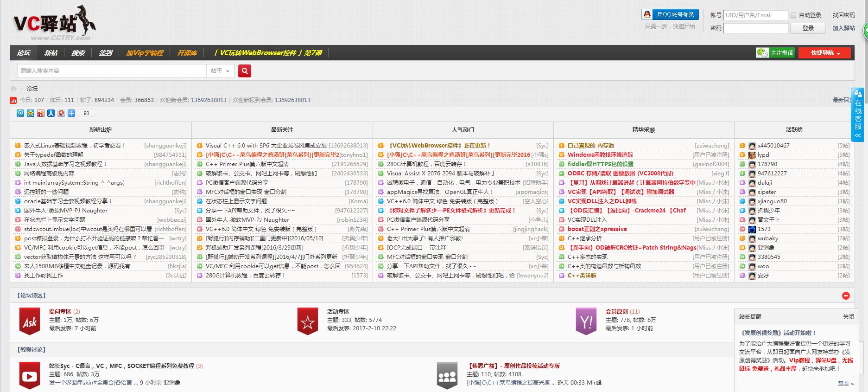The height and width of the screenshot is (392, 868).
Task: Open more sharing options plus icon
Action: [x=71, y=113]
